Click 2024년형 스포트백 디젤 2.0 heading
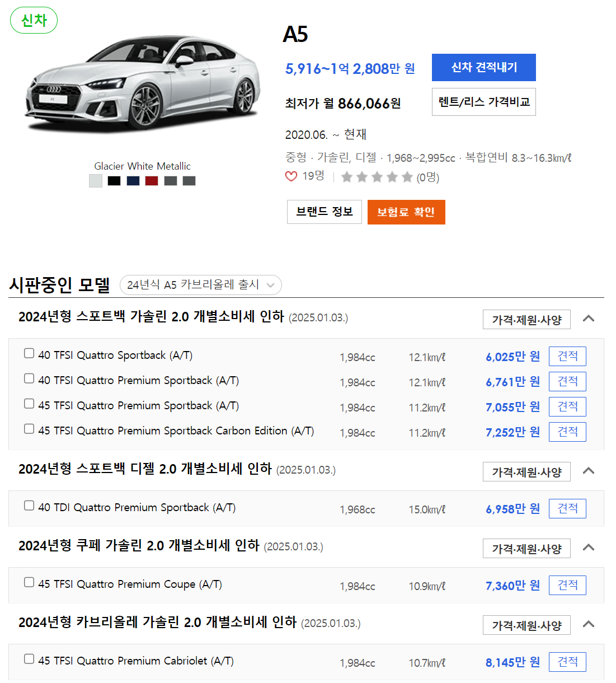The height and width of the screenshot is (683, 616). point(145,469)
